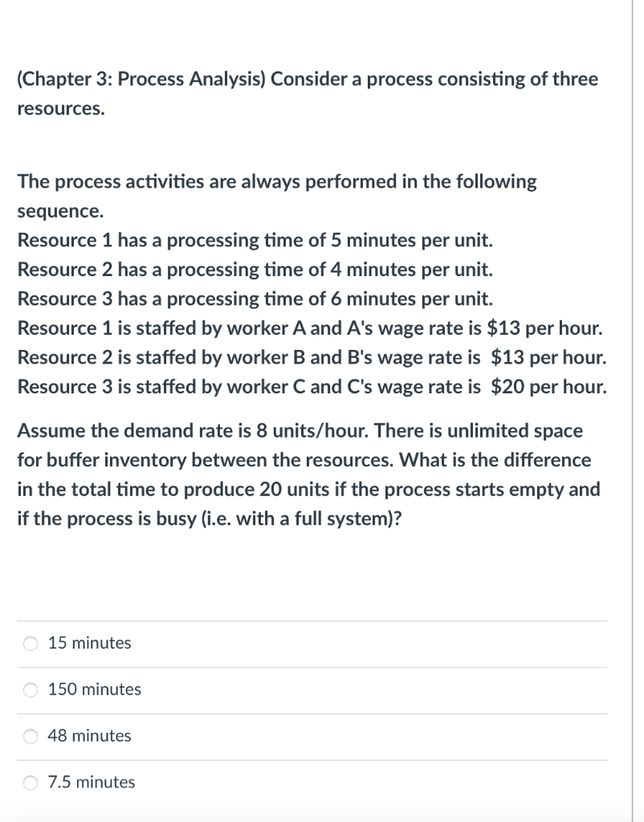Select the "150 minutes" radio button
The width and height of the screenshot is (644, 822).
pos(31,690)
